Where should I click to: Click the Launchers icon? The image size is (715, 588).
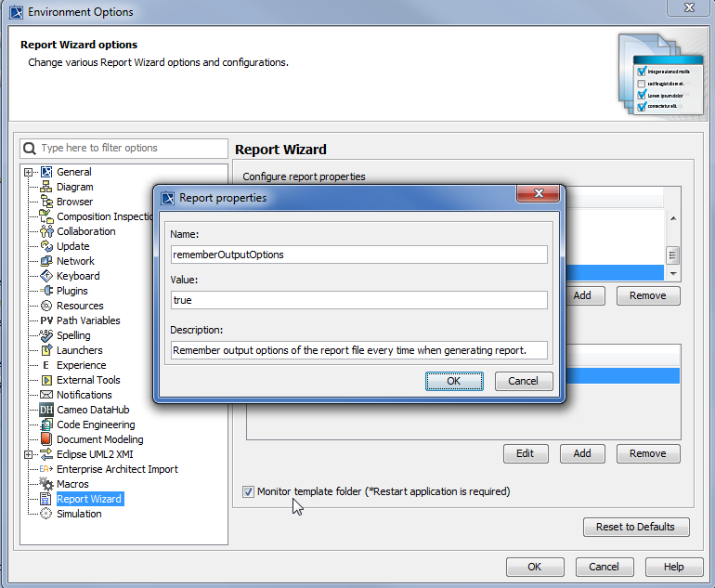pos(46,350)
